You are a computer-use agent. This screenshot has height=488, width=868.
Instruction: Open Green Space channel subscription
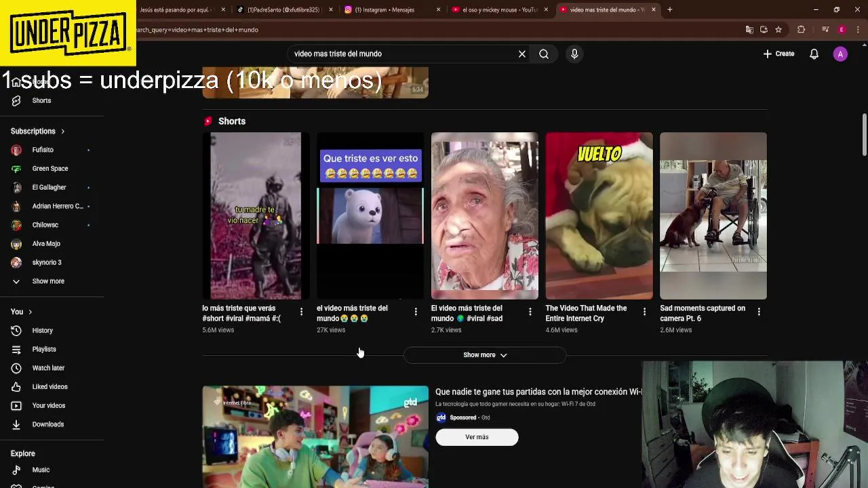[50, 168]
